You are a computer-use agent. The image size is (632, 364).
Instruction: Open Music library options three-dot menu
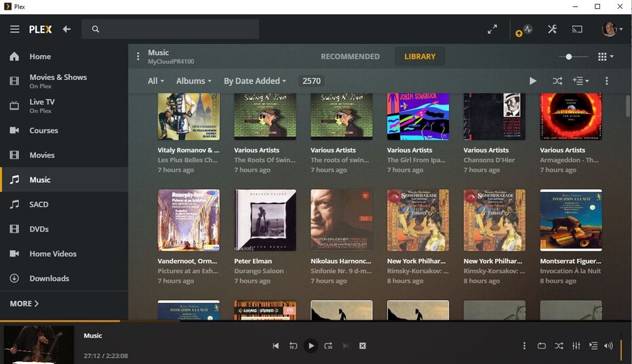(138, 56)
